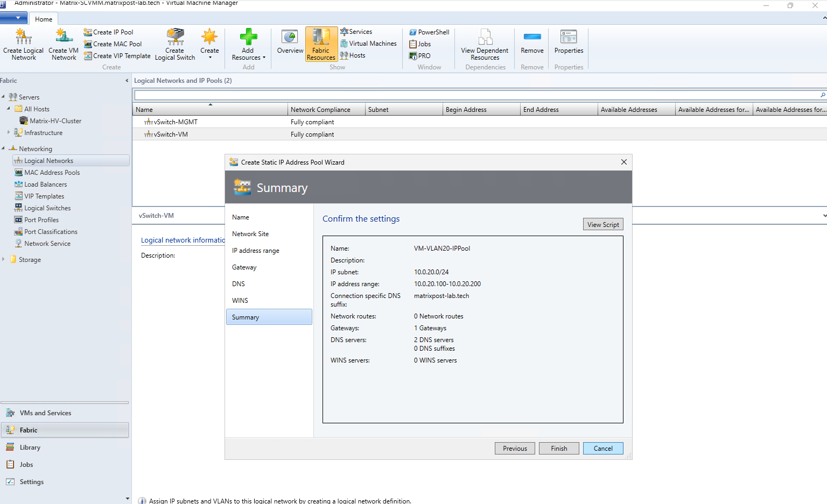Select Matrix-HV-Cluster in the tree
This screenshot has height=504, width=827.
click(x=51, y=121)
